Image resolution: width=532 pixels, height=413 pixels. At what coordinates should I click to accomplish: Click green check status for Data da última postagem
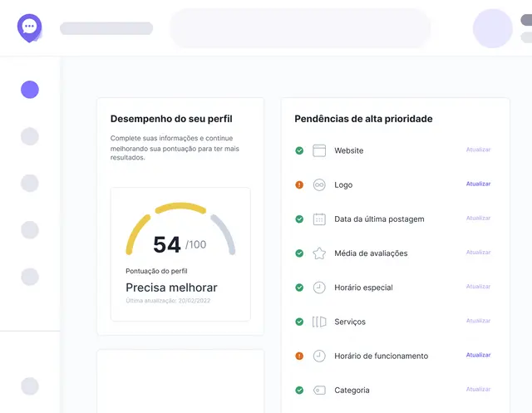(299, 219)
